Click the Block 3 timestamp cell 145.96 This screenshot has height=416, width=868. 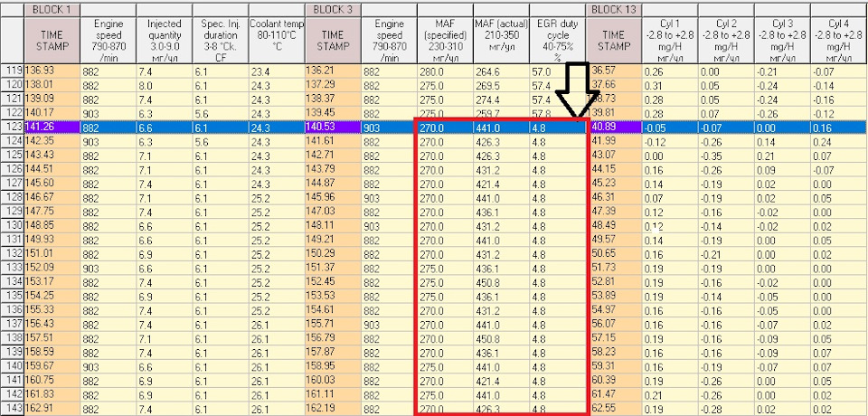(333, 196)
